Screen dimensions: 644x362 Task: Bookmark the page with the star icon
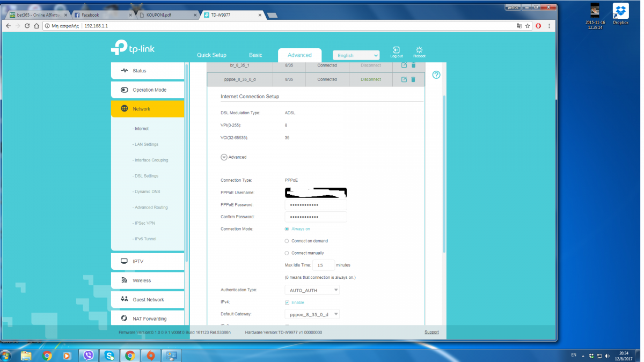click(528, 25)
